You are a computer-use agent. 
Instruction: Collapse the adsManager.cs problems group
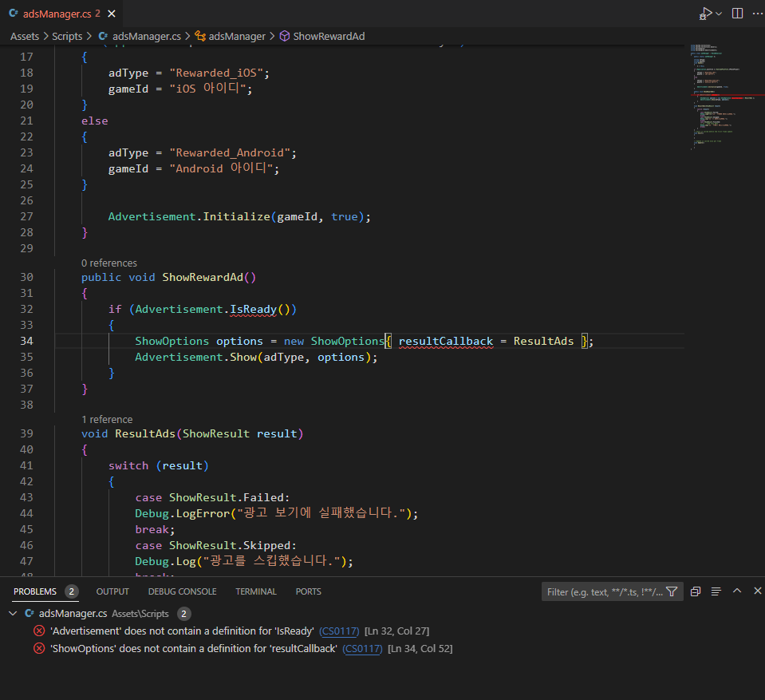[14, 614]
